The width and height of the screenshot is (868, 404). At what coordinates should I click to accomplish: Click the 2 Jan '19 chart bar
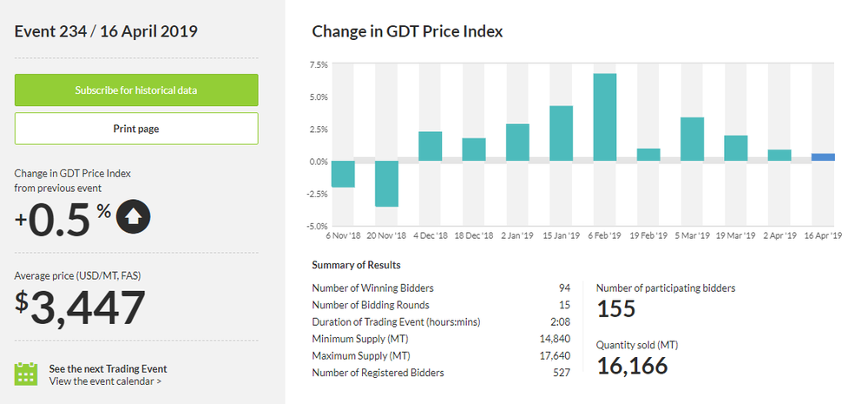click(517, 142)
